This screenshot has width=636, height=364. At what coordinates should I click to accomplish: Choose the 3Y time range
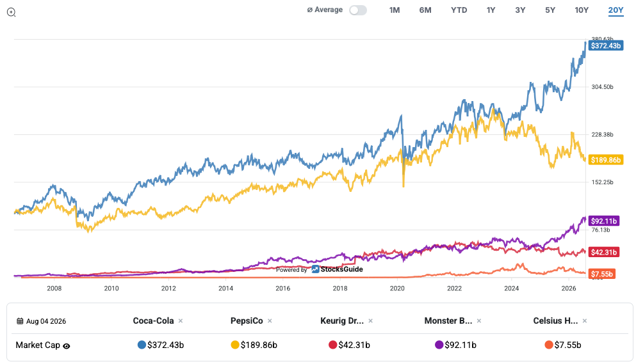click(x=520, y=10)
